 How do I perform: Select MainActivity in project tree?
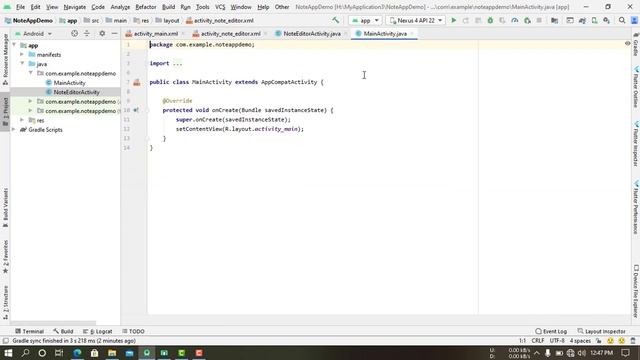click(69, 83)
